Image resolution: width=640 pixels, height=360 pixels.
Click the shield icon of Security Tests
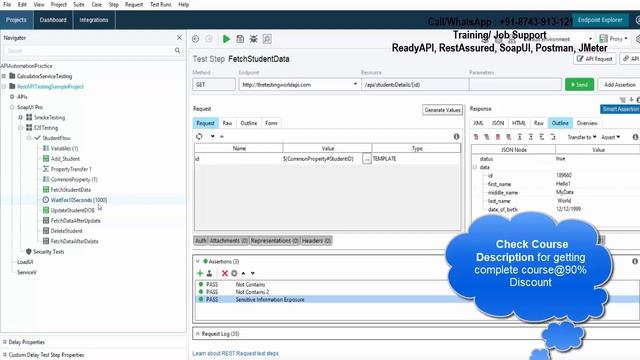[29, 251]
